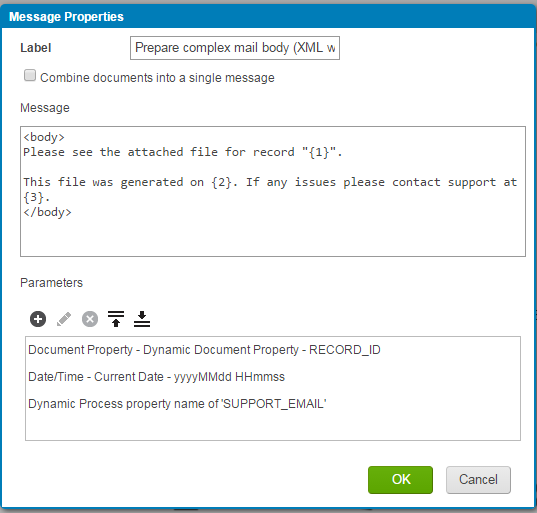Move parameter to top with arrow icon
This screenshot has width=537, height=513.
coord(116,319)
